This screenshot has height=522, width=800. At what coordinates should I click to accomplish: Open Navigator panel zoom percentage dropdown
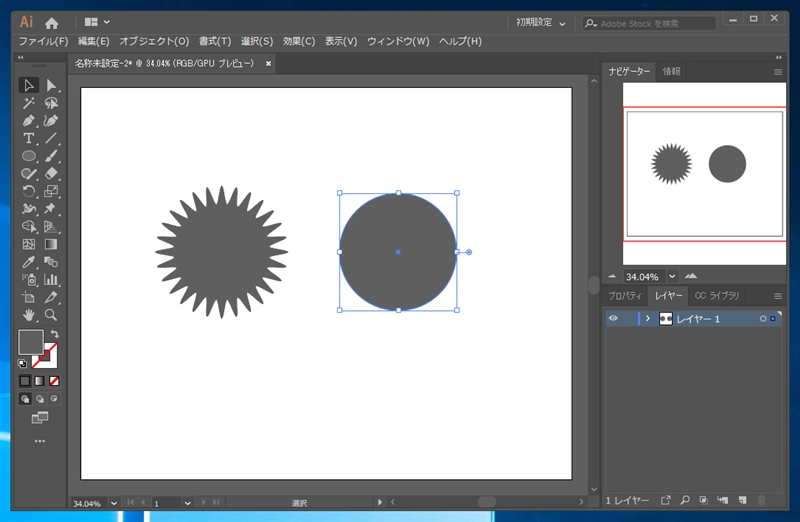click(672, 277)
